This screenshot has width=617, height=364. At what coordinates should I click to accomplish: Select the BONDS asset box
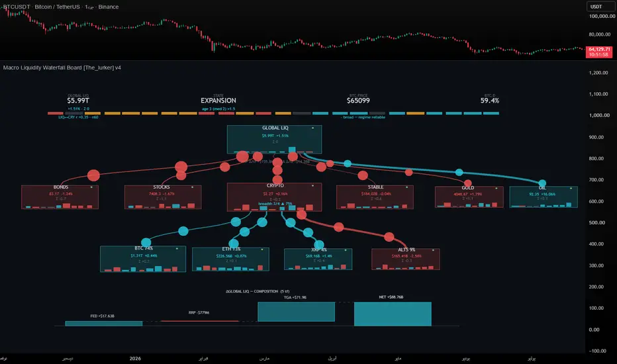(x=60, y=197)
